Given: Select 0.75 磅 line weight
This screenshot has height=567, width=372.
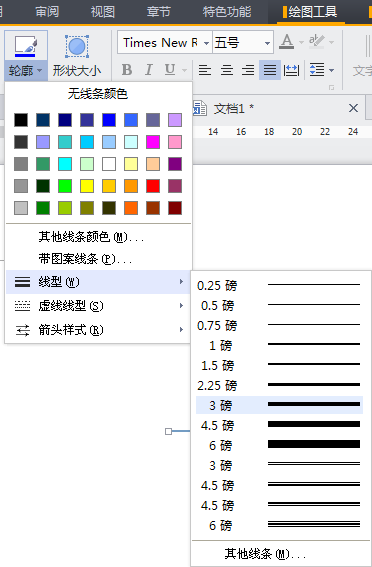Looking at the screenshot, I should point(279,325).
